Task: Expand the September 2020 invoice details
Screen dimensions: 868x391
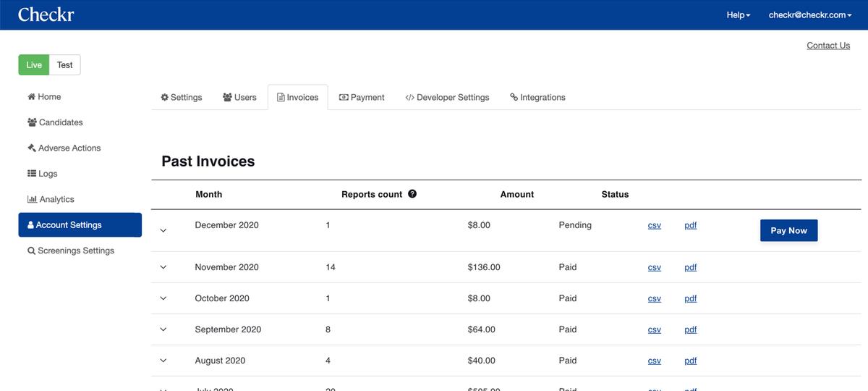Action: (163, 329)
